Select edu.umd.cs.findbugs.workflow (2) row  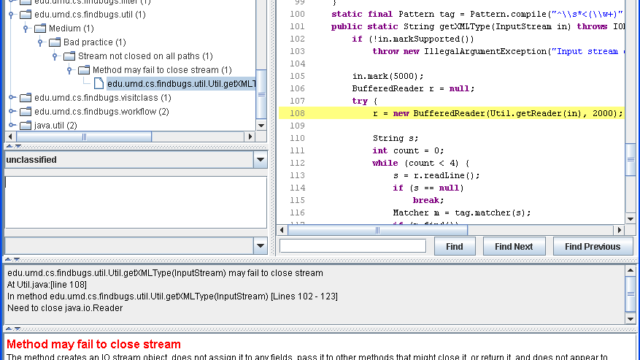pyautogui.click(x=102, y=112)
